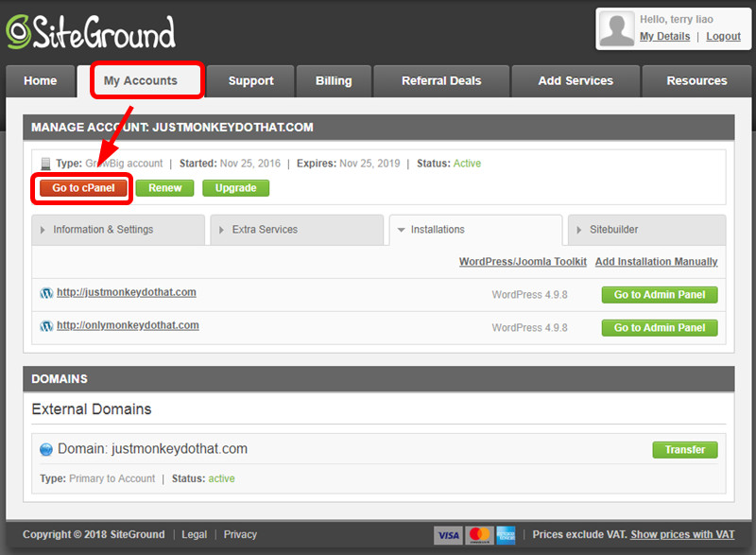Click the Go to cPanel button
The height and width of the screenshot is (555, 756).
click(x=83, y=188)
